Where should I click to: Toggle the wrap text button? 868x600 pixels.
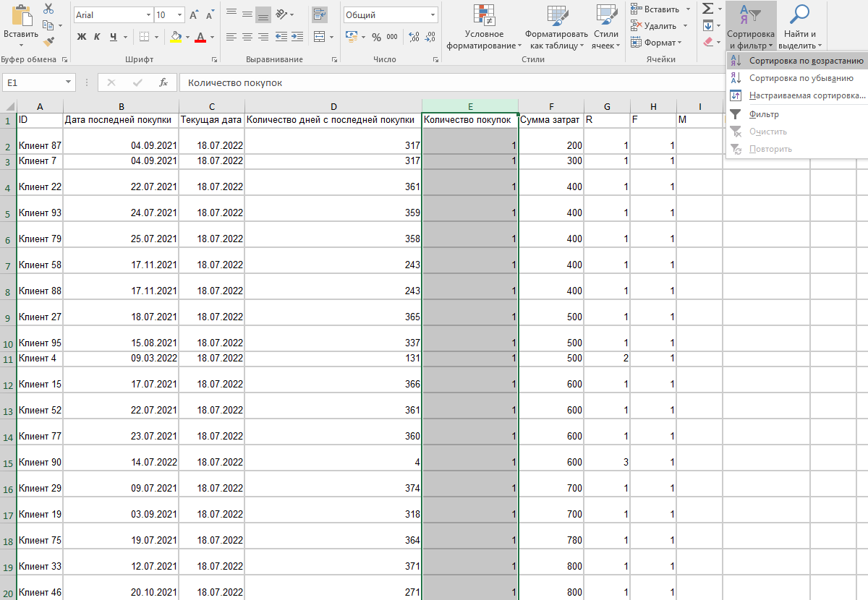point(319,14)
